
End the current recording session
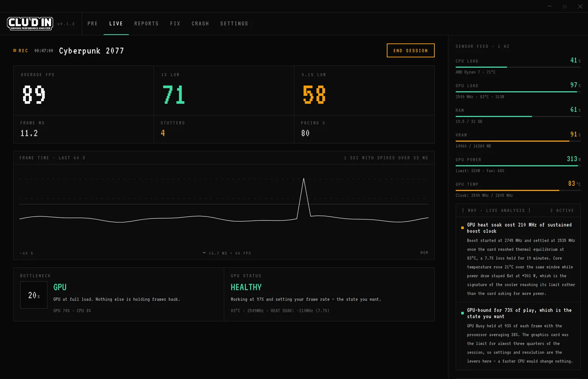[410, 50]
